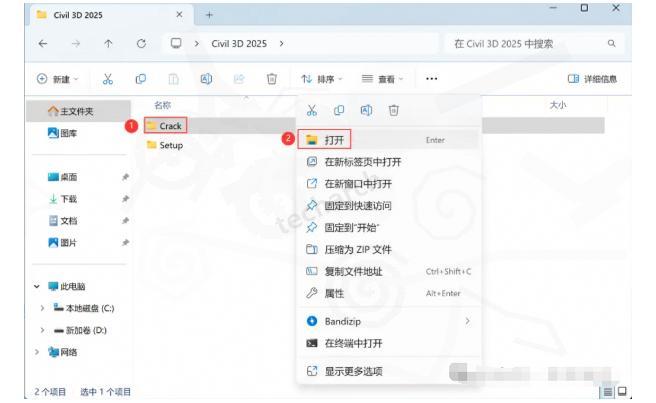The width and height of the screenshot is (656, 403).
Task: Go forward with the right arrow
Action: (76, 44)
